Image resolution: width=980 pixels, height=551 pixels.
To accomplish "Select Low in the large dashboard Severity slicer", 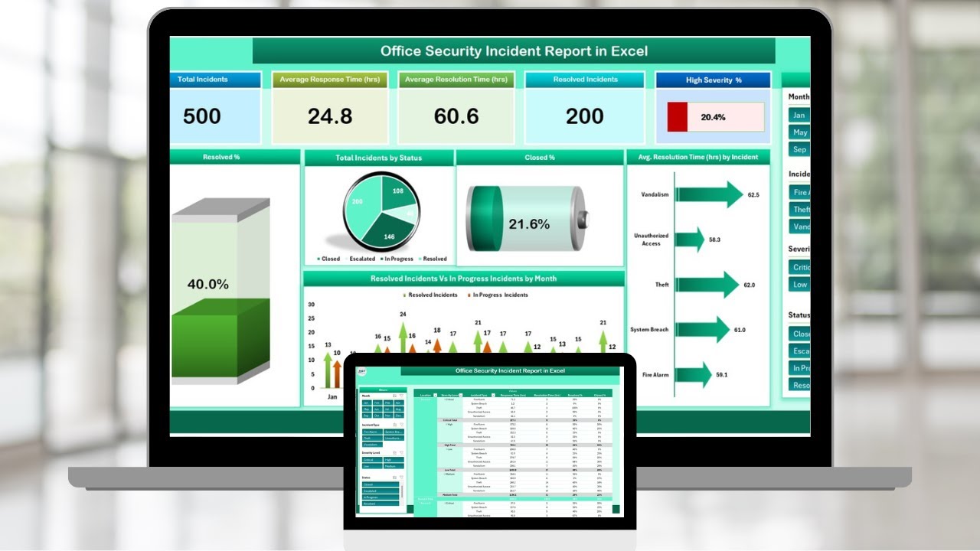I will (799, 284).
